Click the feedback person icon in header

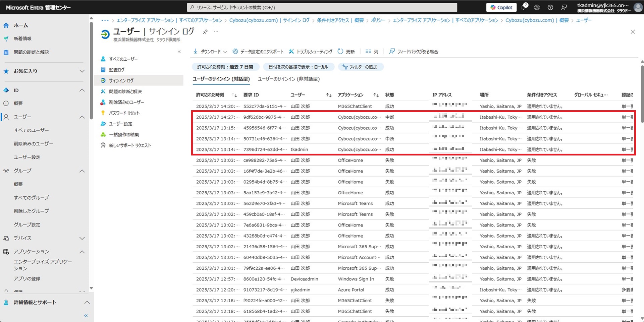(564, 7)
